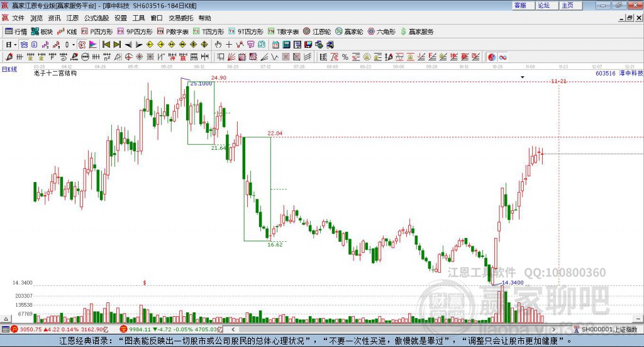Click the scrollbar left arrow at bottom
The height and width of the screenshot is (347, 644).
(233, 329)
